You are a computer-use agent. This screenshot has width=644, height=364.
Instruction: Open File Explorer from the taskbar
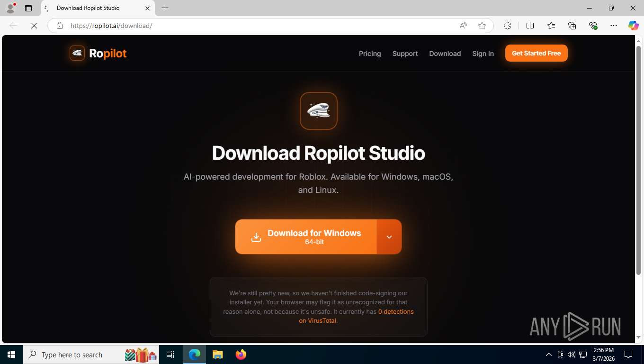click(217, 355)
